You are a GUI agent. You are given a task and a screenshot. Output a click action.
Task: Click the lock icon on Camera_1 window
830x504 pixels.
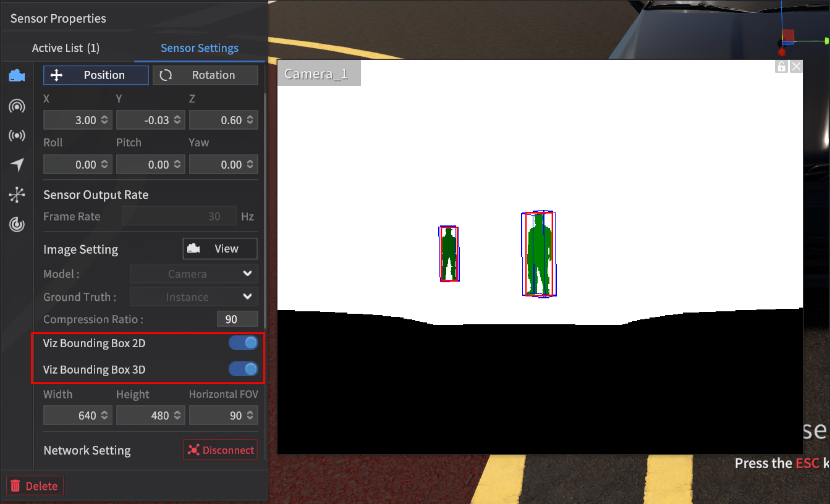[782, 66]
